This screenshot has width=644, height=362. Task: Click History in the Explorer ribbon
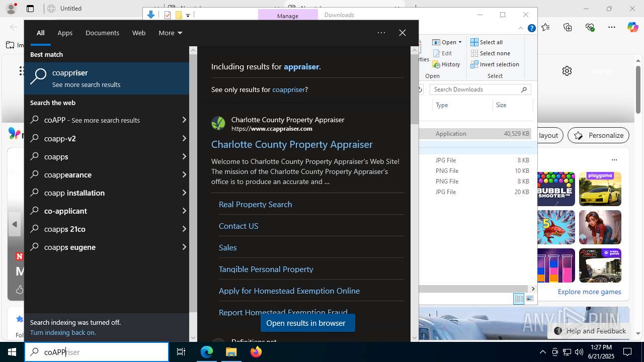[x=446, y=64]
